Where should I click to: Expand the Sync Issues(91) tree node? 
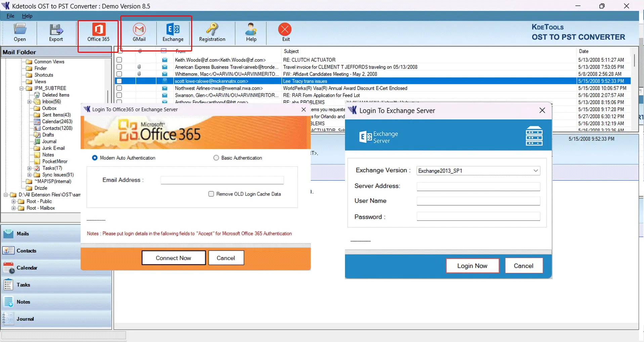point(29,175)
